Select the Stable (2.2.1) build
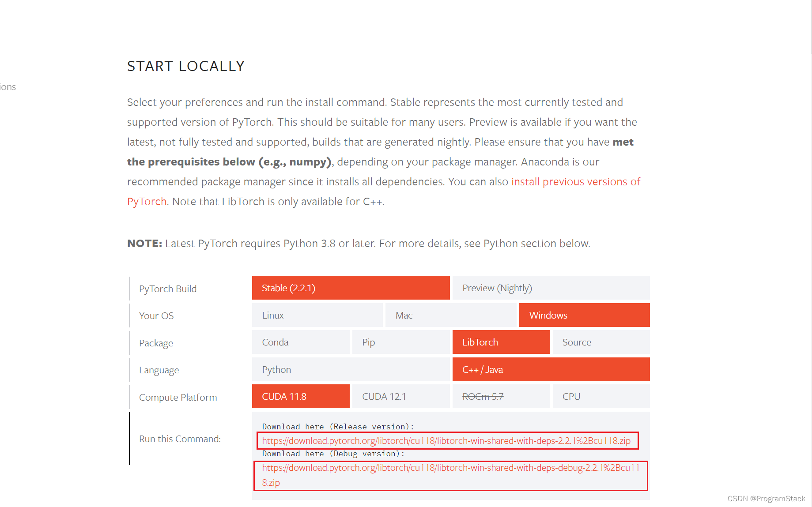The image size is (812, 507). (350, 288)
